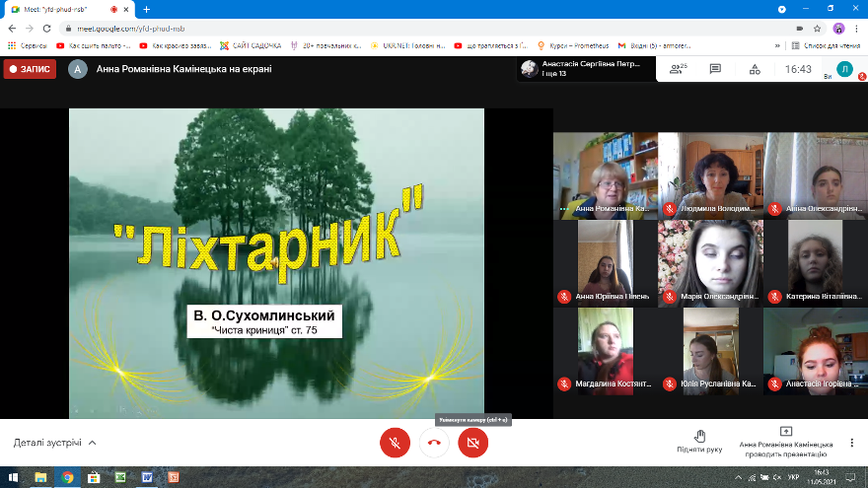Open 'UKR.NET: Головні н...' bookmark
Screen dimensions: 868x488
click(407, 46)
